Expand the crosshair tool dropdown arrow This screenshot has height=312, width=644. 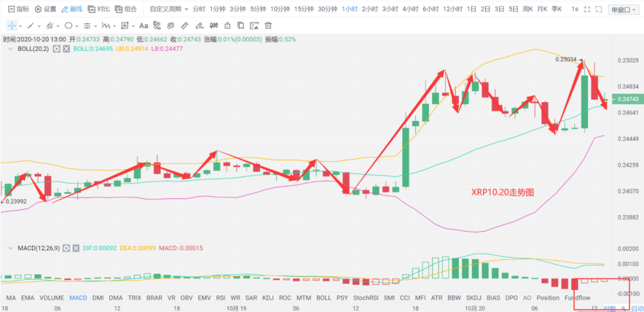(20, 26)
